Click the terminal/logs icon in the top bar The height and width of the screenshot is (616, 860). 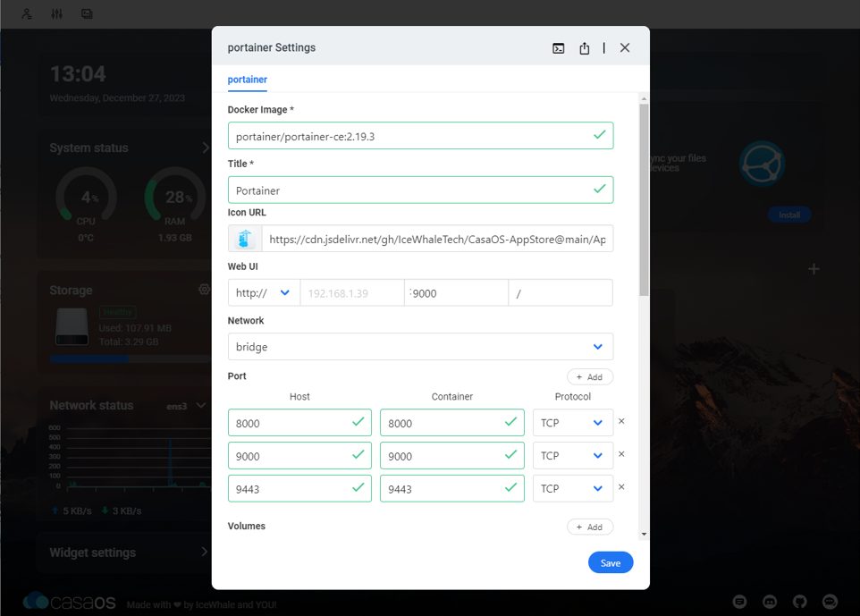(x=87, y=13)
